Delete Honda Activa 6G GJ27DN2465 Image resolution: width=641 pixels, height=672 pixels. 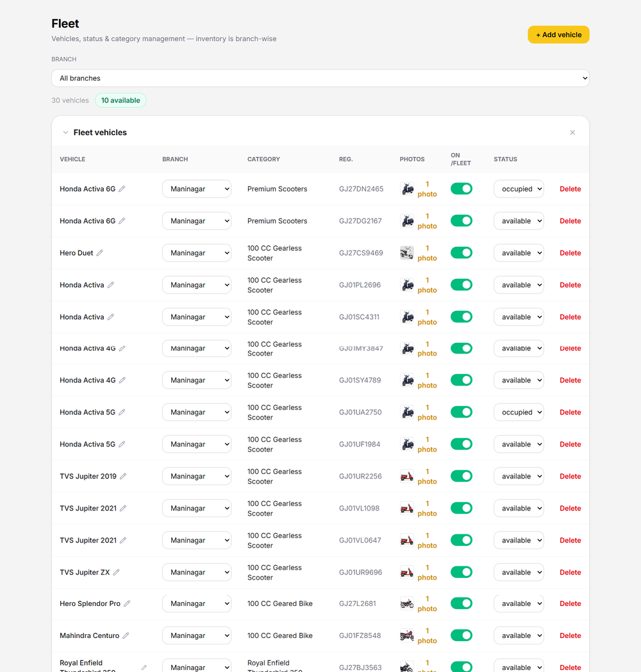[570, 189]
